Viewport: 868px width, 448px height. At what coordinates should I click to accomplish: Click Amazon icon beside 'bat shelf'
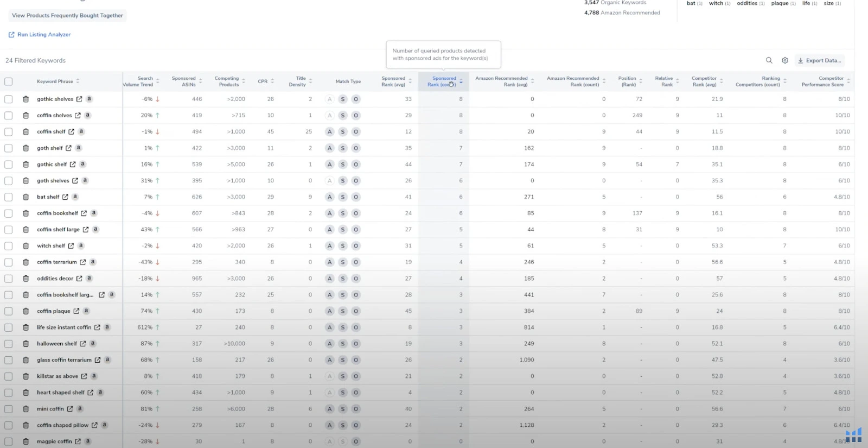[75, 197]
